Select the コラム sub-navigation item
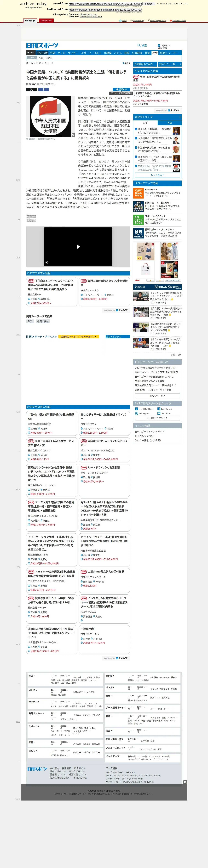Viewport: 208px width, 868px height. [49, 58]
